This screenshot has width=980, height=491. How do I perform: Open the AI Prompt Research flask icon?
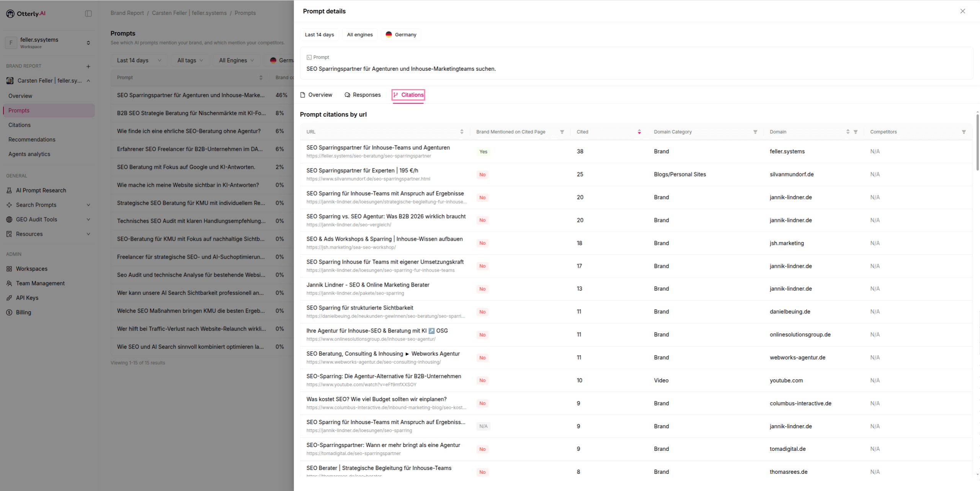9,191
